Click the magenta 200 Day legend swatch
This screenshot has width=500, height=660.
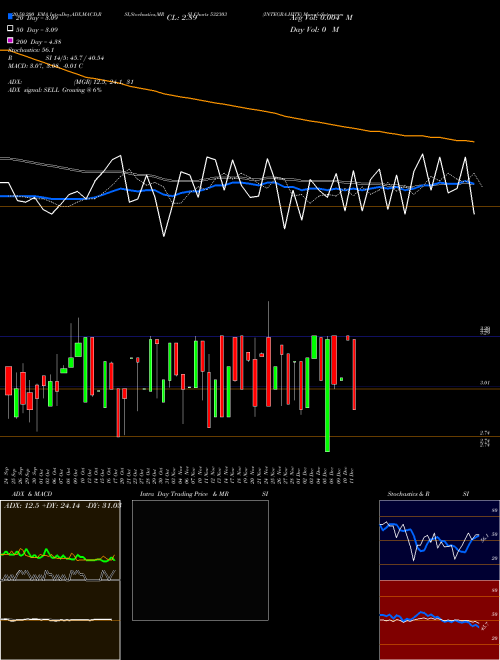[10, 40]
